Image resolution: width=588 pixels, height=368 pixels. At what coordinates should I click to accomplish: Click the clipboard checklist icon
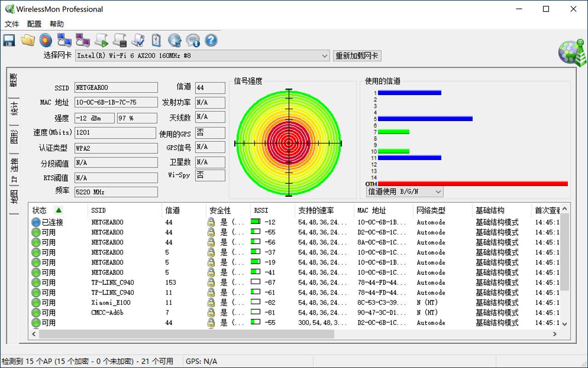tap(156, 40)
